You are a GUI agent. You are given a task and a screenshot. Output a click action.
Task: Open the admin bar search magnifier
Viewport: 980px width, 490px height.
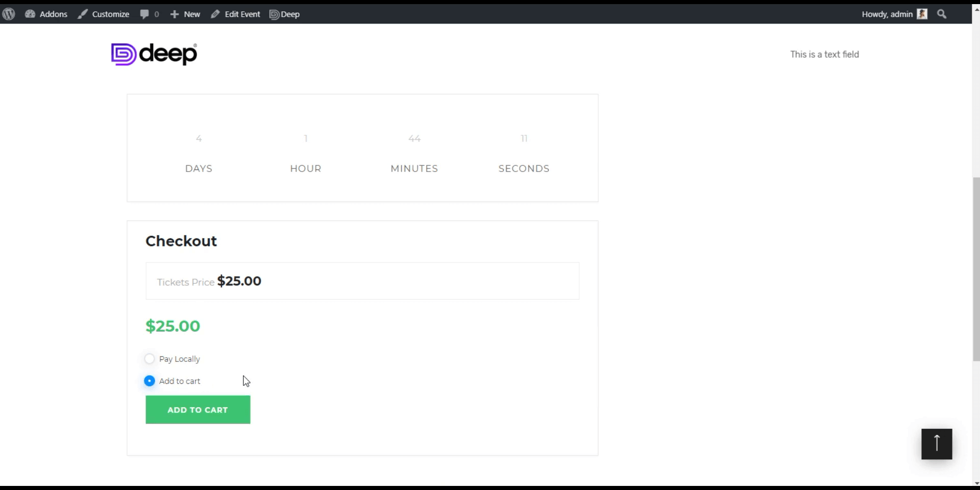(942, 14)
